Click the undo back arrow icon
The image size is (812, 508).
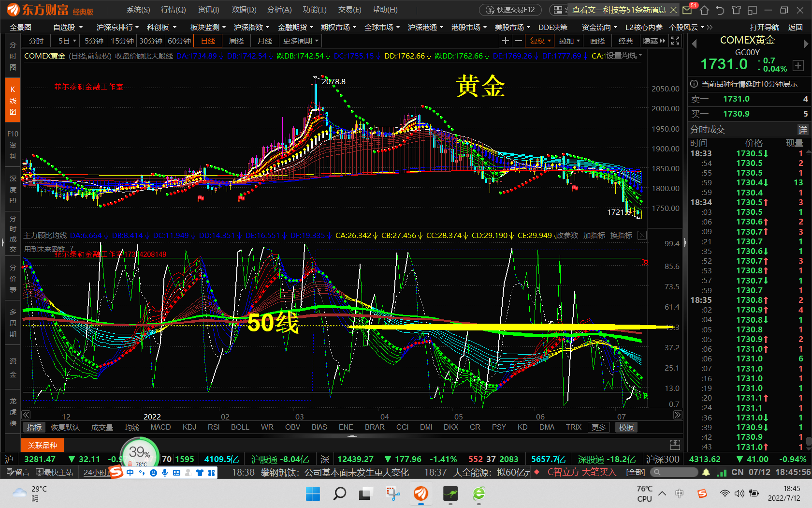720,10
